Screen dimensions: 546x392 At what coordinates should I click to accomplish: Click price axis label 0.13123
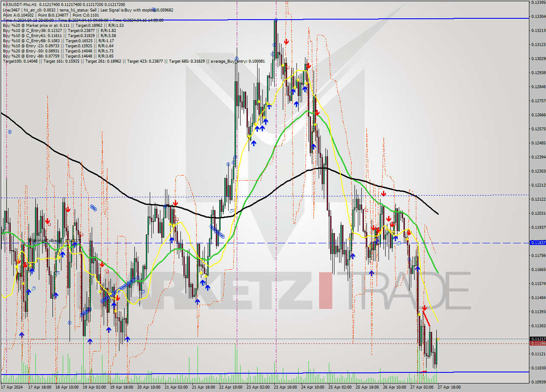point(538,44)
